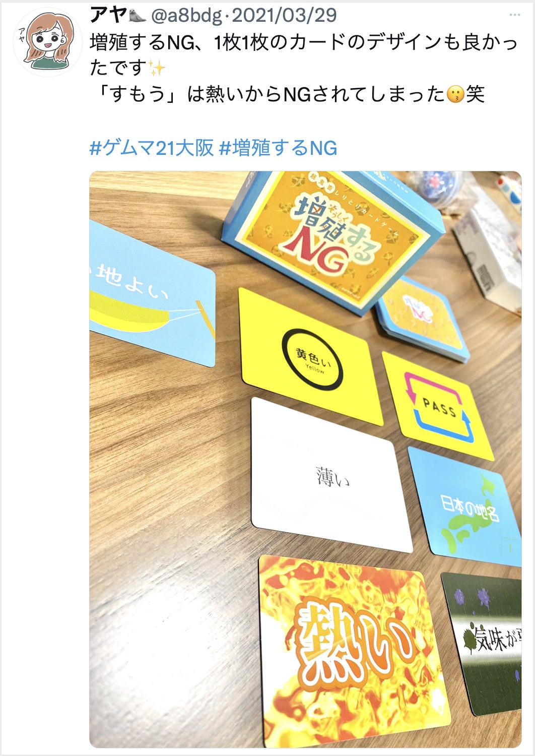This screenshot has height=756, width=535.
Task: Click the white 薄い card in the photo
Action: click(331, 475)
